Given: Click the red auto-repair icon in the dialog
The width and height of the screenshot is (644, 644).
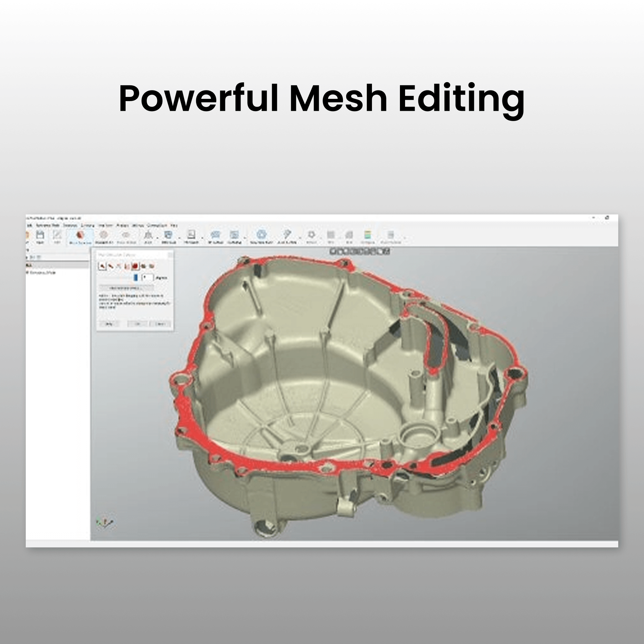Looking at the screenshot, I should point(135,266).
